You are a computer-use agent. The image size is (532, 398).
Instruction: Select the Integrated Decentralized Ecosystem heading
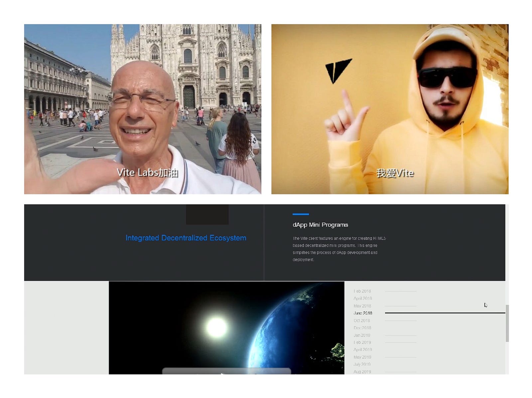pyautogui.click(x=186, y=238)
